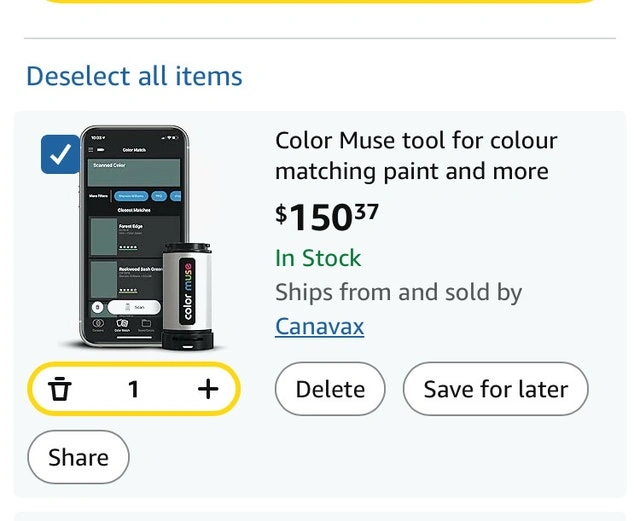Viewport: 640px width, 521px height.
Task: Click the white checkmark on the blue box
Action: click(x=61, y=155)
